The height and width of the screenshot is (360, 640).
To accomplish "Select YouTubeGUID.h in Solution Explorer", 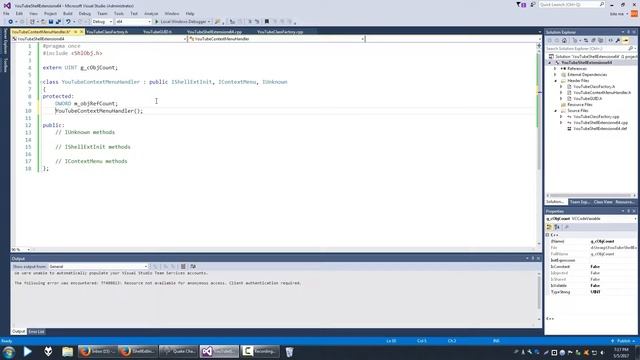I will [x=587, y=98].
